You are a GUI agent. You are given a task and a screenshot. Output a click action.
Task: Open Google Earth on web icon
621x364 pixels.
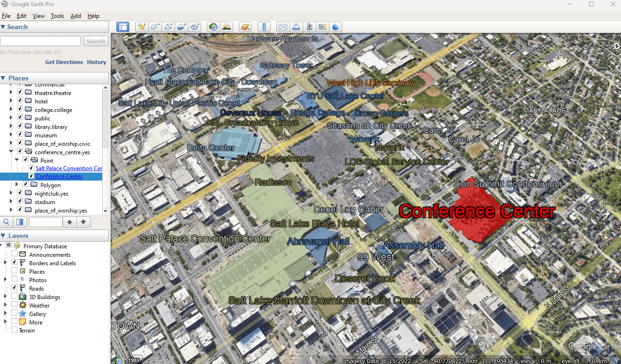pos(336,27)
